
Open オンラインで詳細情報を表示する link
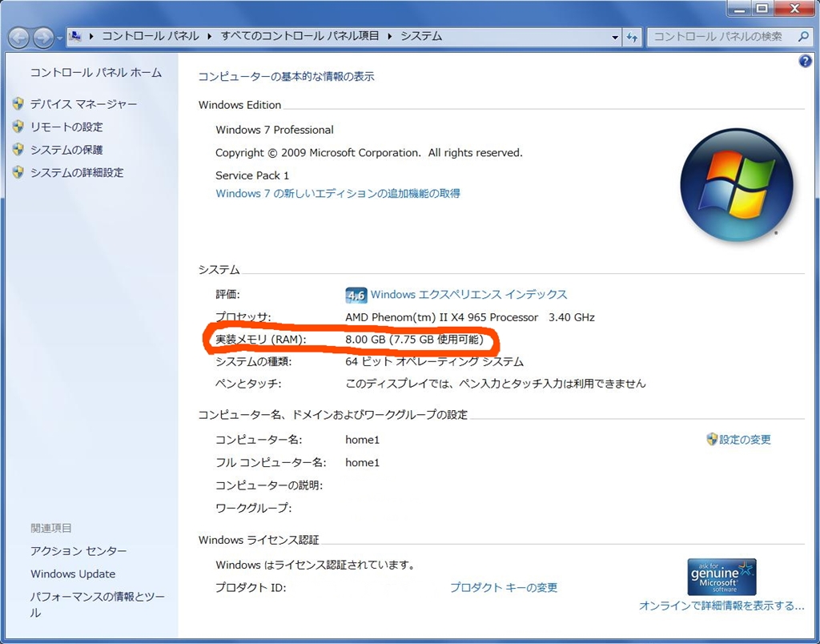[x=722, y=606]
